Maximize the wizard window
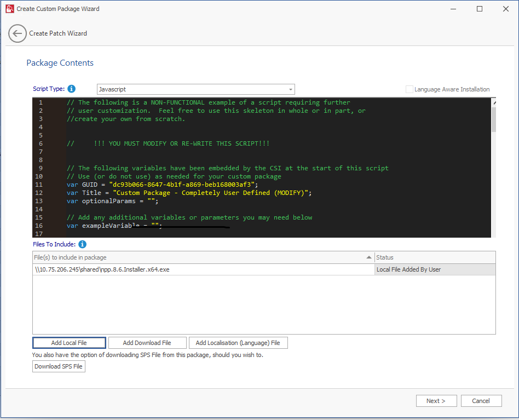Image resolution: width=519 pixels, height=420 pixels. [x=479, y=9]
